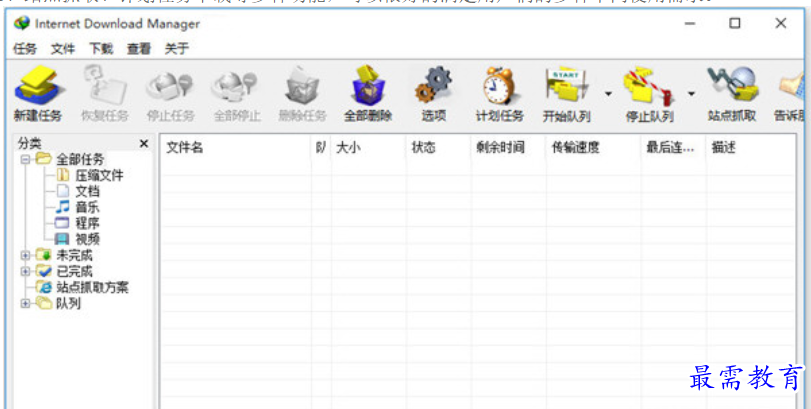This screenshot has width=811, height=409.
Task: Select 站点抓取方案 category
Action: point(92,287)
